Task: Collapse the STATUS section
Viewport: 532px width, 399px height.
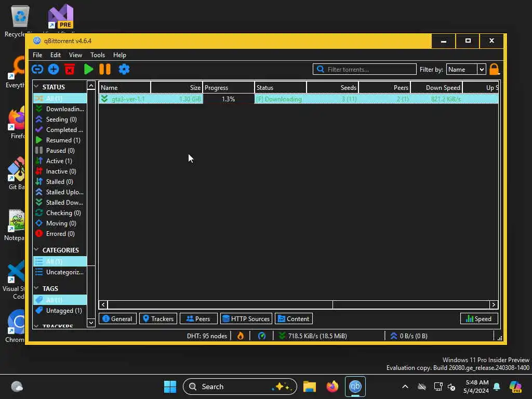Action: tap(37, 87)
